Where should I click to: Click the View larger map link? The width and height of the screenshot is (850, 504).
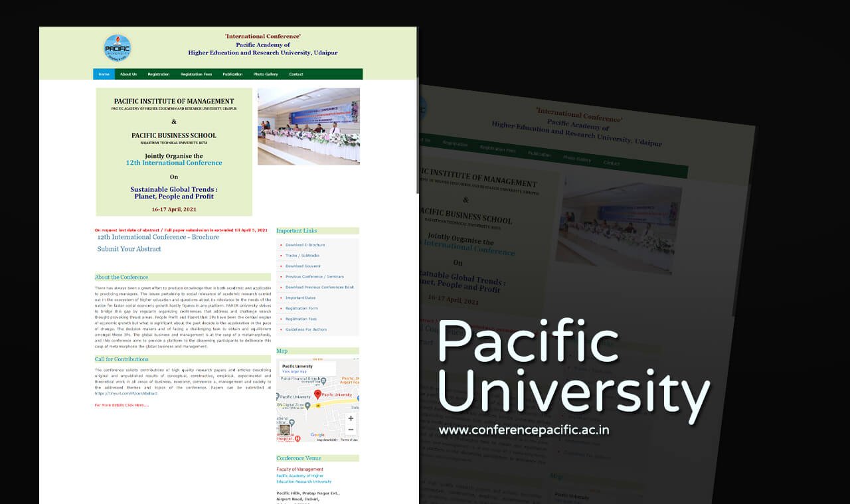(294, 371)
